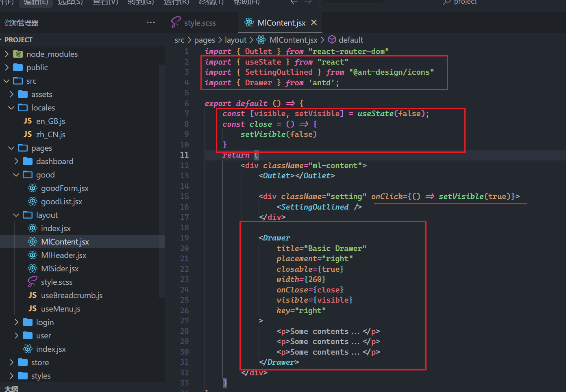566x392 pixels.
Task: Click line number 11 in the gutter
Action: pyautogui.click(x=184, y=155)
